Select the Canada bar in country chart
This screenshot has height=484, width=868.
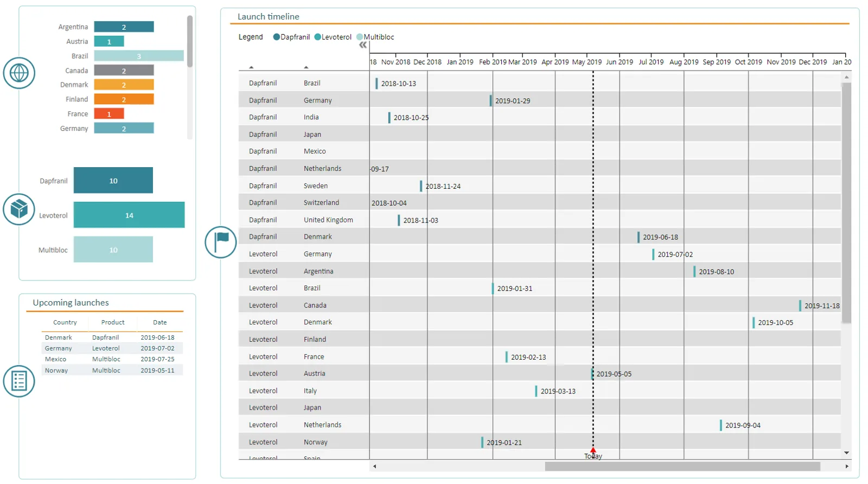[x=124, y=71]
